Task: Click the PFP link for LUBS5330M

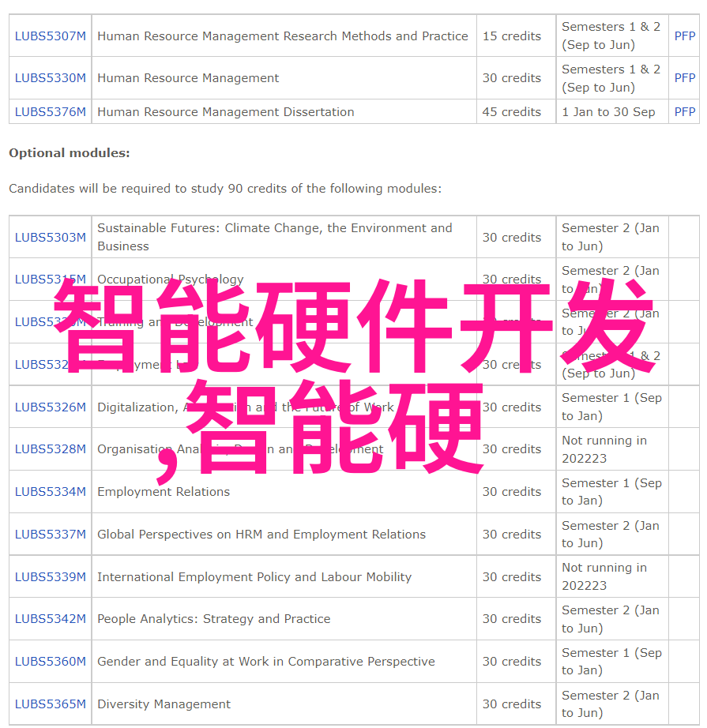Action: point(685,78)
